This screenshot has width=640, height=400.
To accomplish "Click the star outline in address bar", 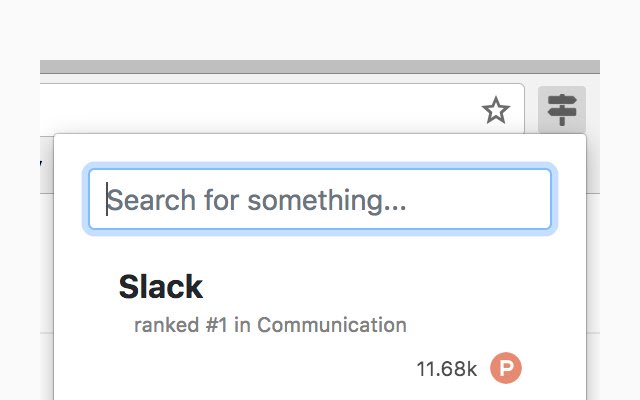I will click(x=496, y=110).
